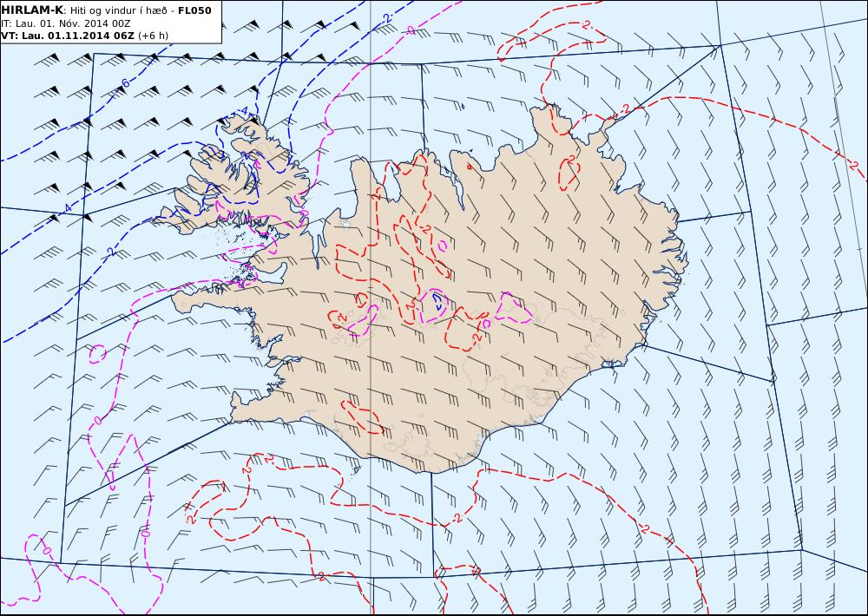Click the FL050 flight level label
This screenshot has height=616, width=868.
pos(194,10)
